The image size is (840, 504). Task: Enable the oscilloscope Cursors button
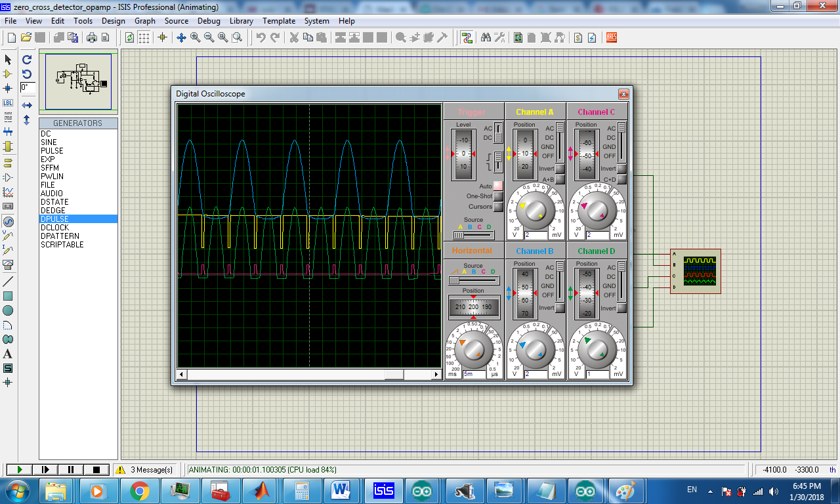click(x=498, y=207)
